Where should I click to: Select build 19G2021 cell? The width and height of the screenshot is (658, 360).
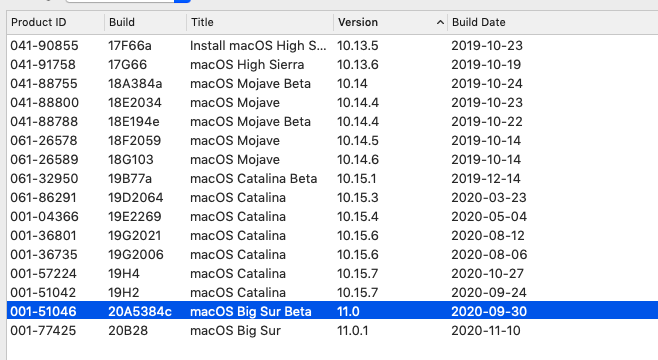click(x=134, y=236)
